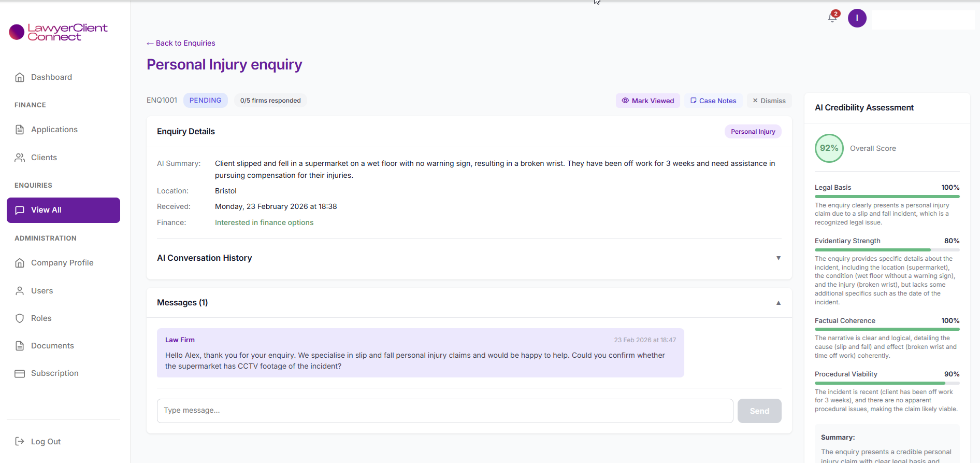Click the Personal Injury enquiry title
Viewport: 980px width, 463px height.
click(x=224, y=64)
